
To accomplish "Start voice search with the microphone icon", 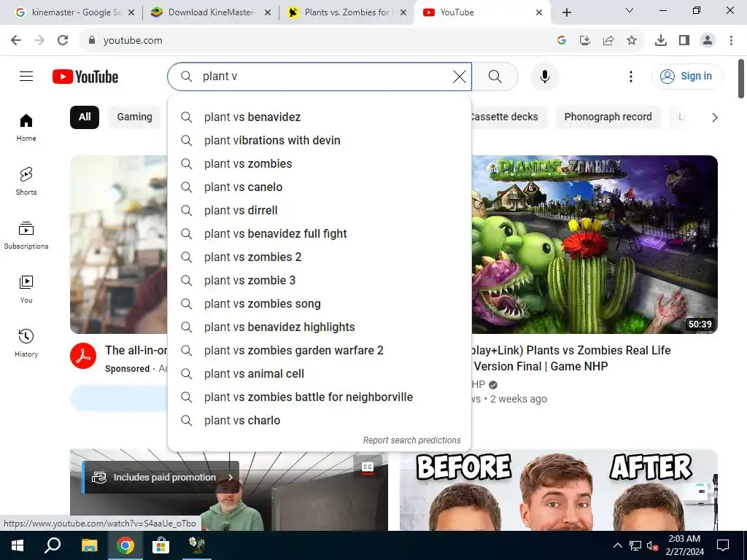I will click(544, 76).
